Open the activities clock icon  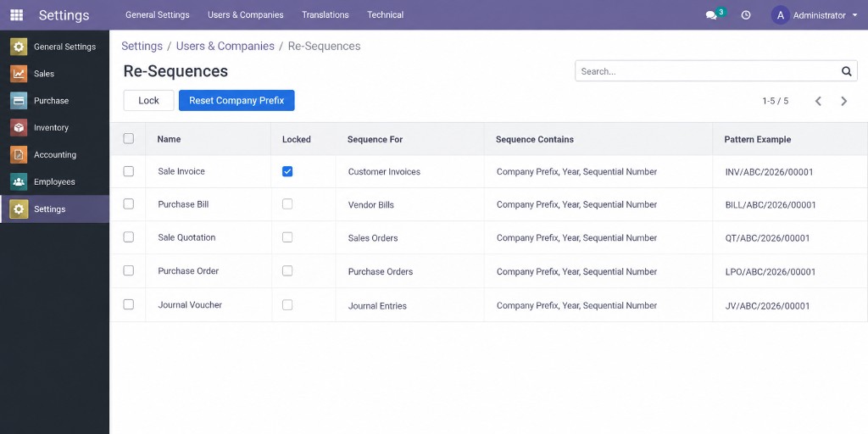coord(746,15)
